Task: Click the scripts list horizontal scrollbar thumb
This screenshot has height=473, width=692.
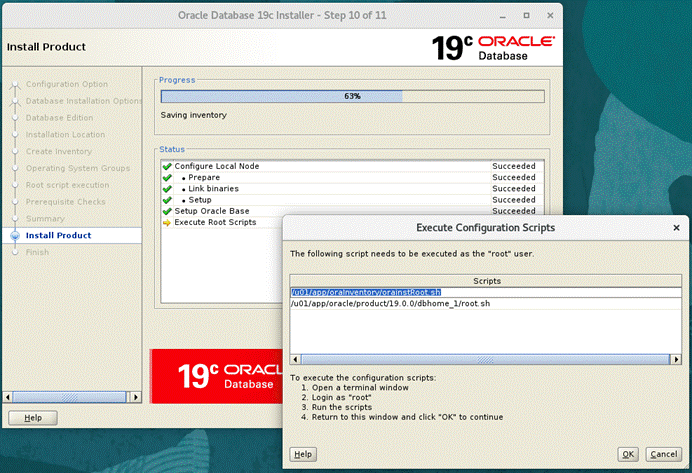Action: [485, 359]
